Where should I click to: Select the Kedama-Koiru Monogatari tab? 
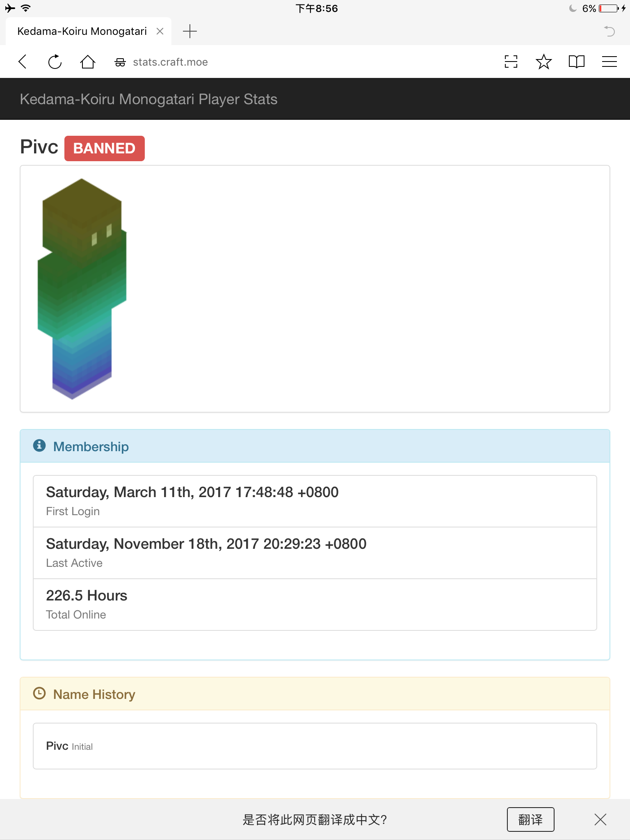tap(82, 31)
